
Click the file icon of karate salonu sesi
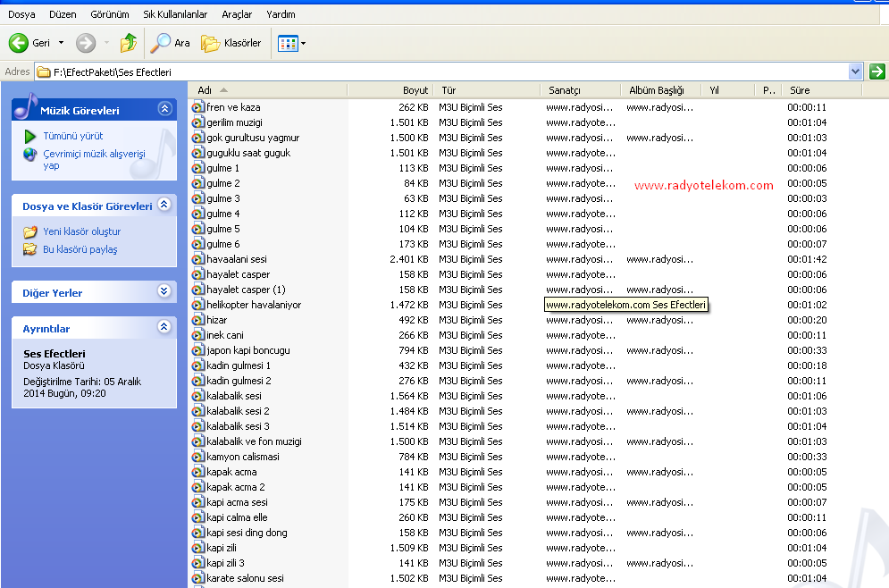pyautogui.click(x=197, y=578)
